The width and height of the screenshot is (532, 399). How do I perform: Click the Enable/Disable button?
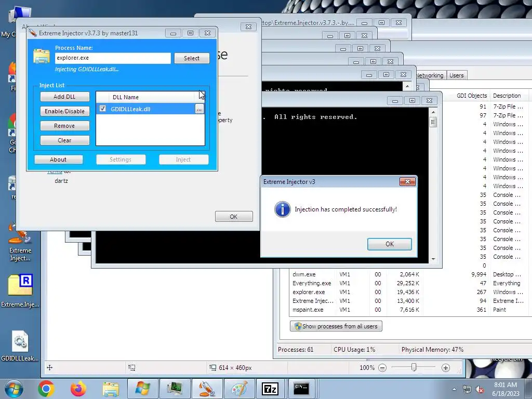point(64,111)
